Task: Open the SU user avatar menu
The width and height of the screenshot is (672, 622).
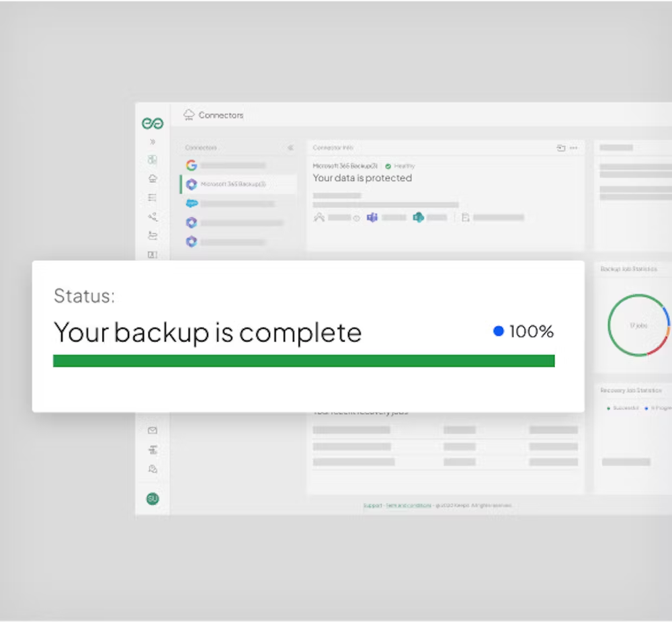Action: 152,499
